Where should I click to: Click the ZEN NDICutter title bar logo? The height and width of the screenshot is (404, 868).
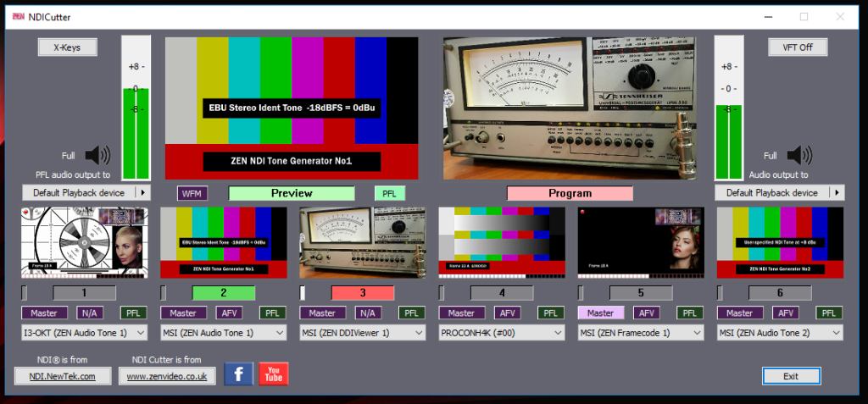[19, 17]
